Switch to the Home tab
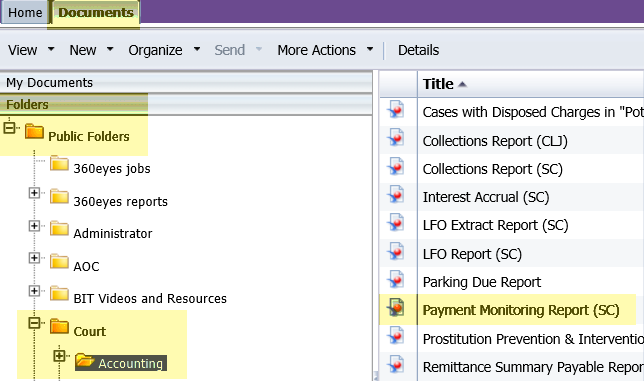This screenshot has height=381, width=644. pyautogui.click(x=25, y=12)
